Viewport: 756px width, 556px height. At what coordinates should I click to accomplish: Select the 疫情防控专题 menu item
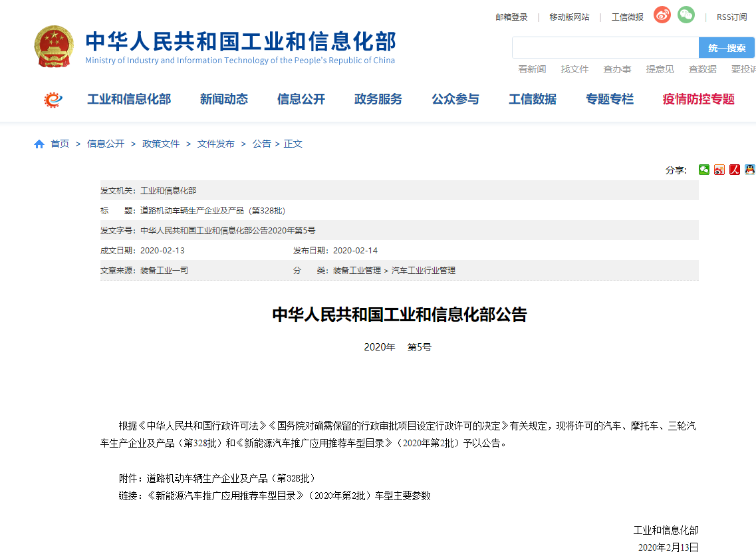(x=698, y=99)
